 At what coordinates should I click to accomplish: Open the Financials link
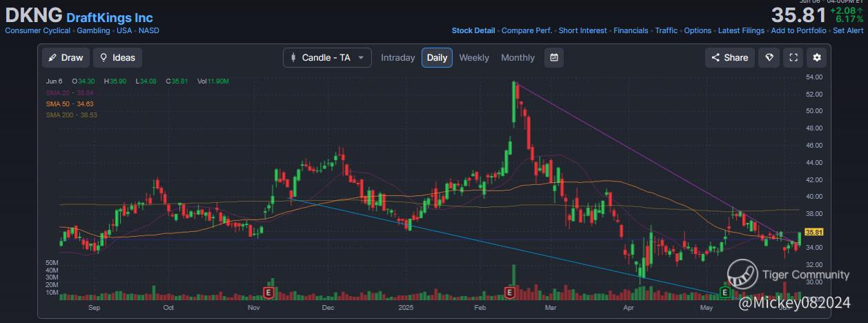(631, 30)
